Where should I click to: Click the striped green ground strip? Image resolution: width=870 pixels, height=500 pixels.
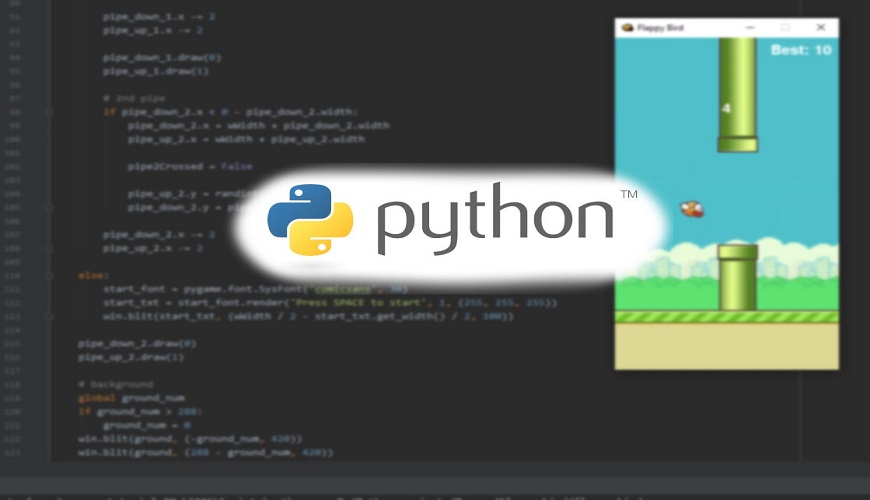click(x=726, y=317)
